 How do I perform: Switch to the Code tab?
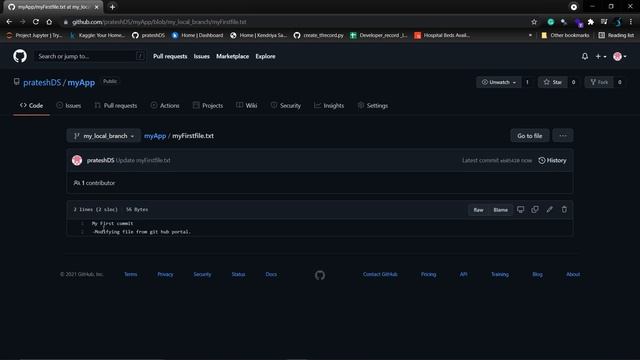pyautogui.click(x=31, y=105)
